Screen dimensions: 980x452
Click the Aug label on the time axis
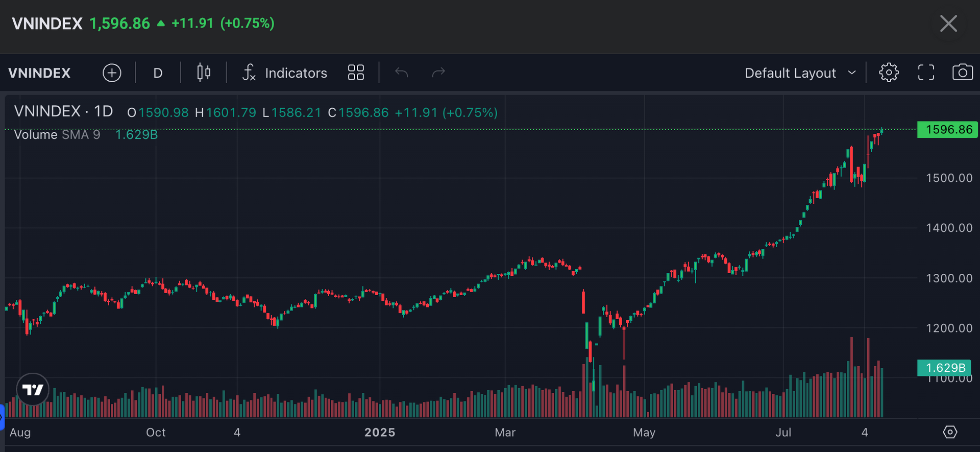click(20, 433)
